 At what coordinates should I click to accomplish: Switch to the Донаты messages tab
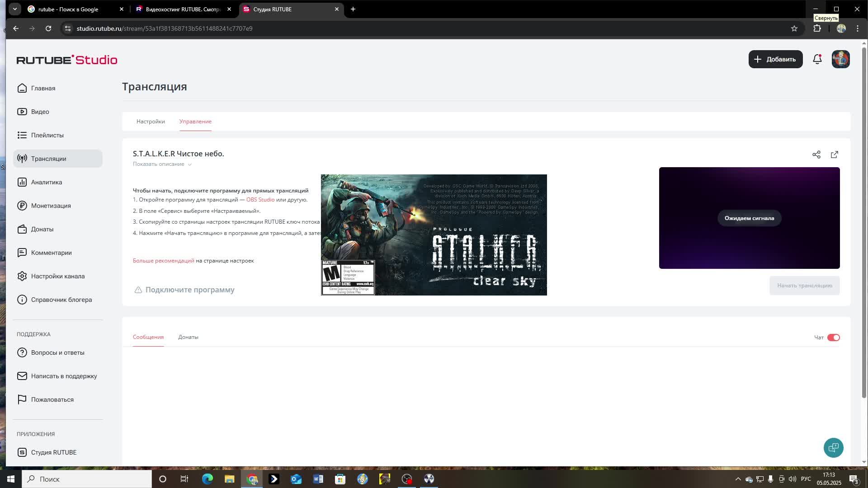point(189,337)
